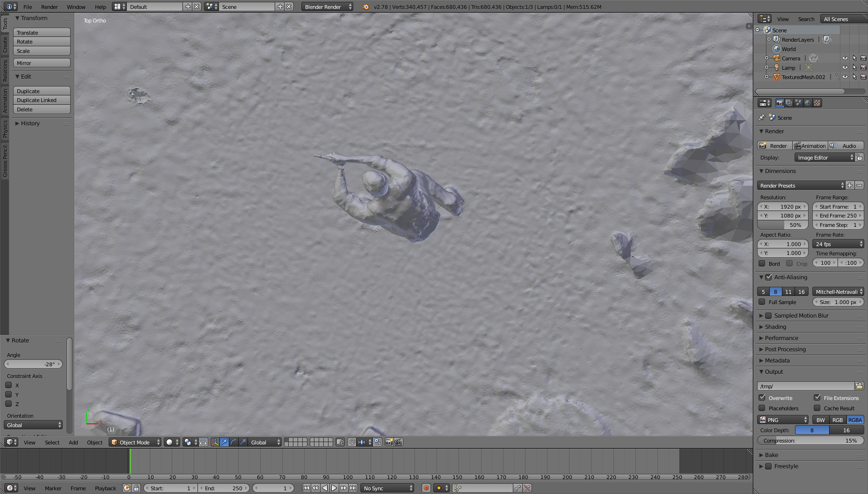Open the Mitchell-Netravali filter dropdown
Image resolution: width=868 pixels, height=494 pixels.
pos(838,291)
